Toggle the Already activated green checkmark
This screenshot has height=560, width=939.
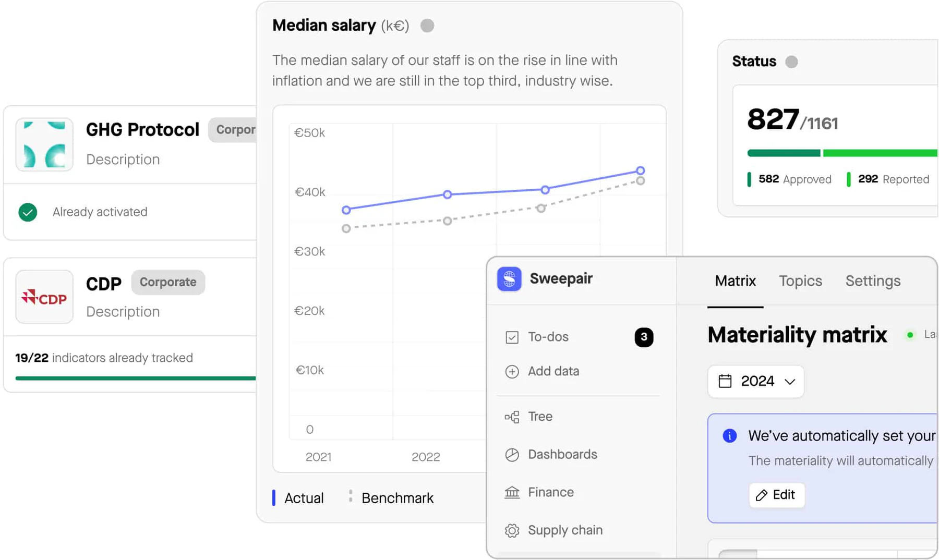[x=28, y=212]
